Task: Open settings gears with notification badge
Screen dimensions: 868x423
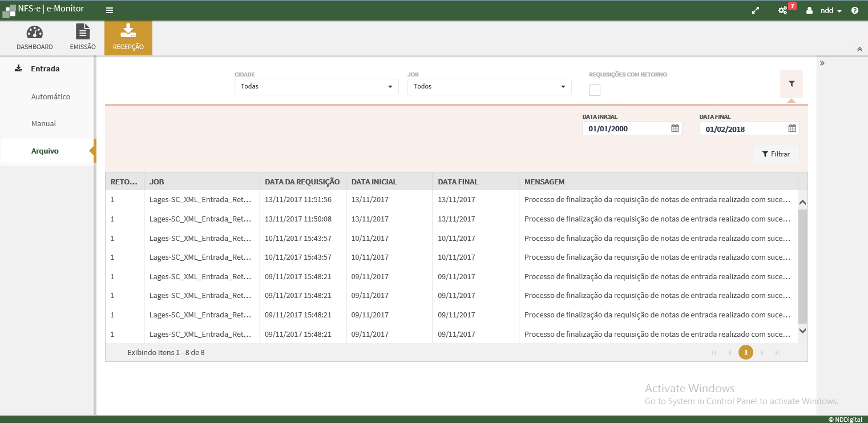Action: click(x=783, y=10)
